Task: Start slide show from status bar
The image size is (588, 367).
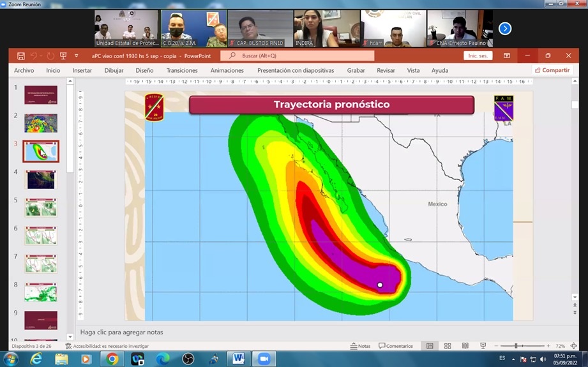Action: tap(483, 346)
